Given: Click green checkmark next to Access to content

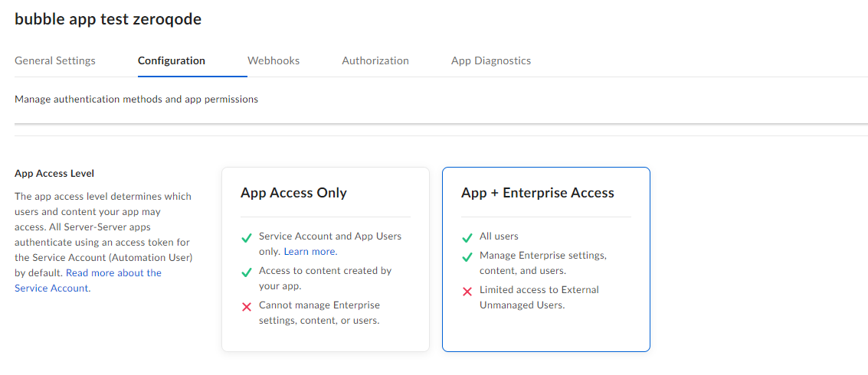Looking at the screenshot, I should tap(247, 272).
